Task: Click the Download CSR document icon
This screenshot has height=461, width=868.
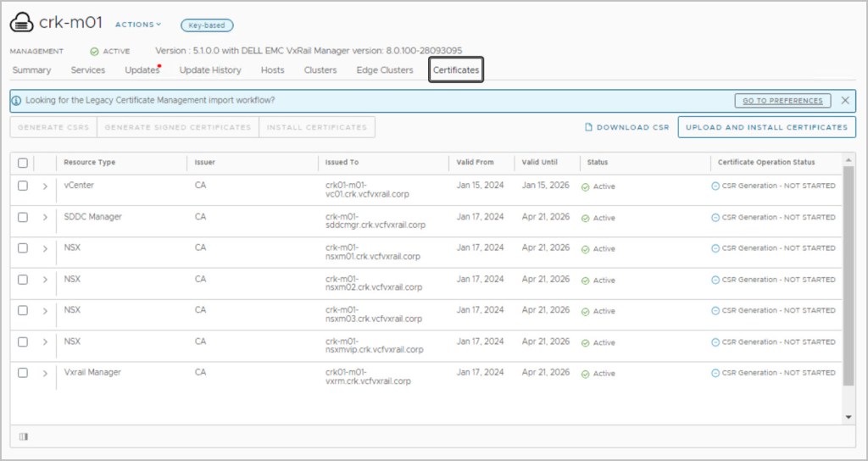Action: click(588, 127)
